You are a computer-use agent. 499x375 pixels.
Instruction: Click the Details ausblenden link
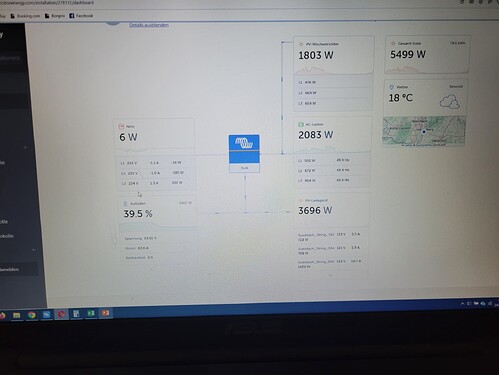(149, 25)
